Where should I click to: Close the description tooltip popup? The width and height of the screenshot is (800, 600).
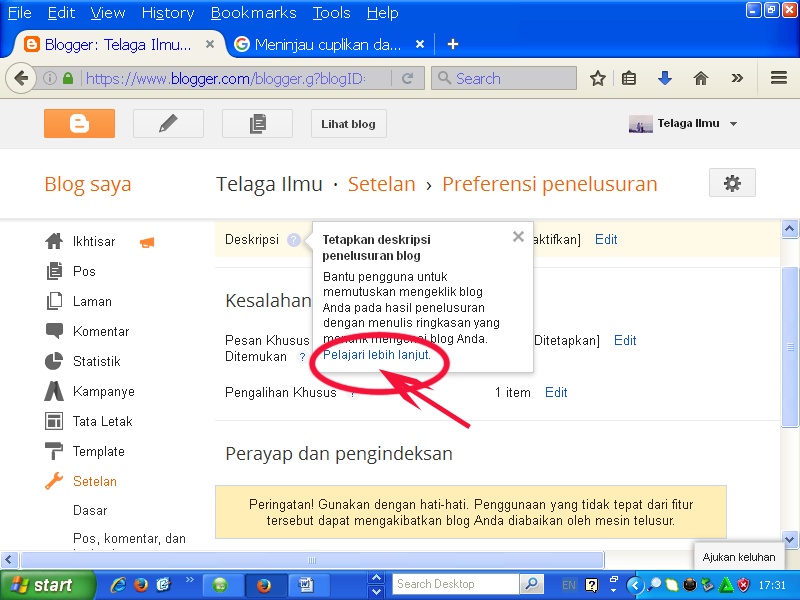click(518, 236)
